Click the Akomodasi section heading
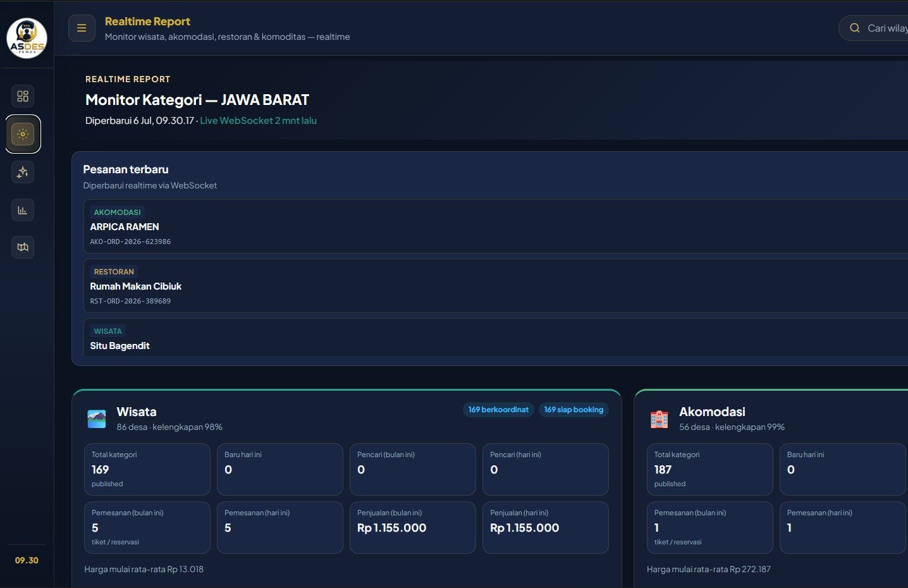908x588 pixels. (712, 412)
